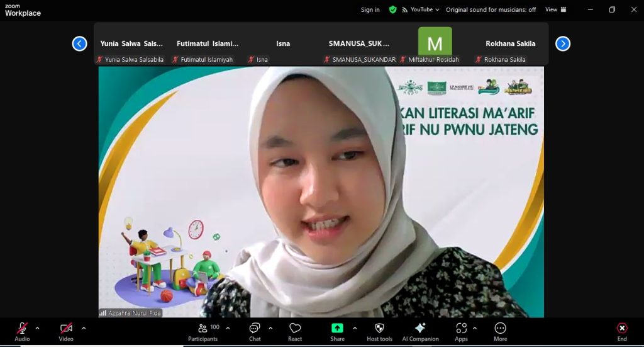The width and height of the screenshot is (644, 347).
Task: Select Isna's participant tile
Action: (283, 43)
